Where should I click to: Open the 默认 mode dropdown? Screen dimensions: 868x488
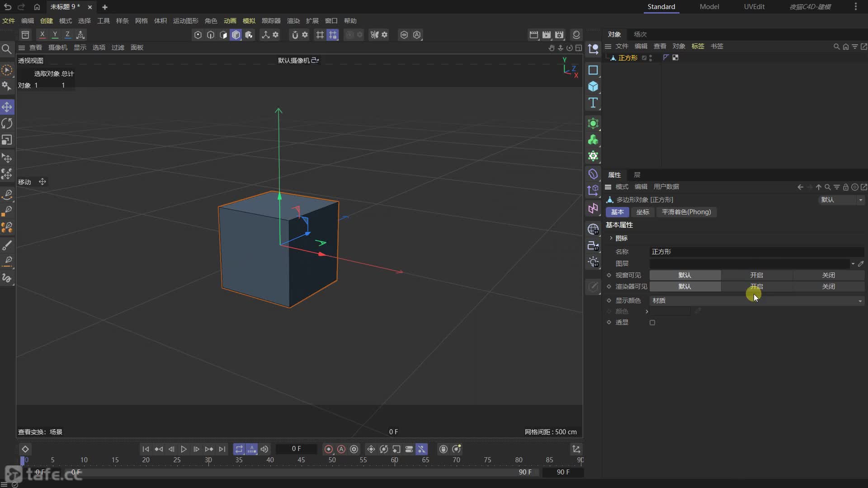pyautogui.click(x=841, y=200)
